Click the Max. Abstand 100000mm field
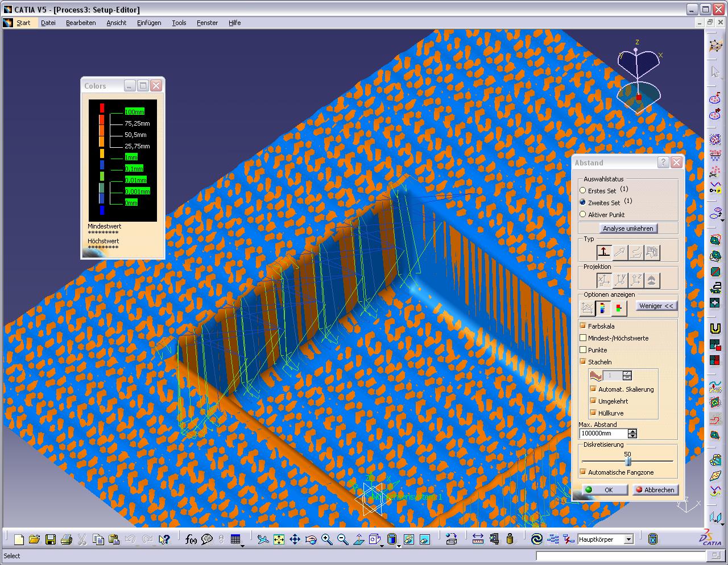This screenshot has width=728, height=565. click(603, 433)
